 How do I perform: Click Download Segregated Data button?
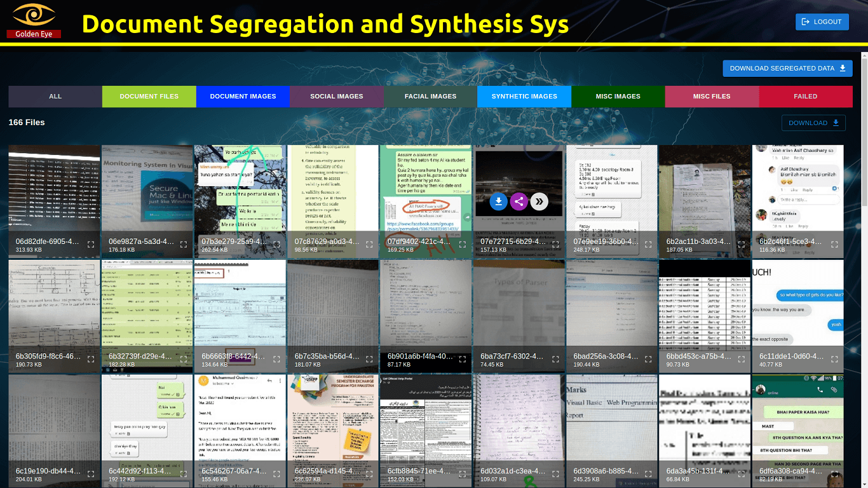click(x=787, y=69)
